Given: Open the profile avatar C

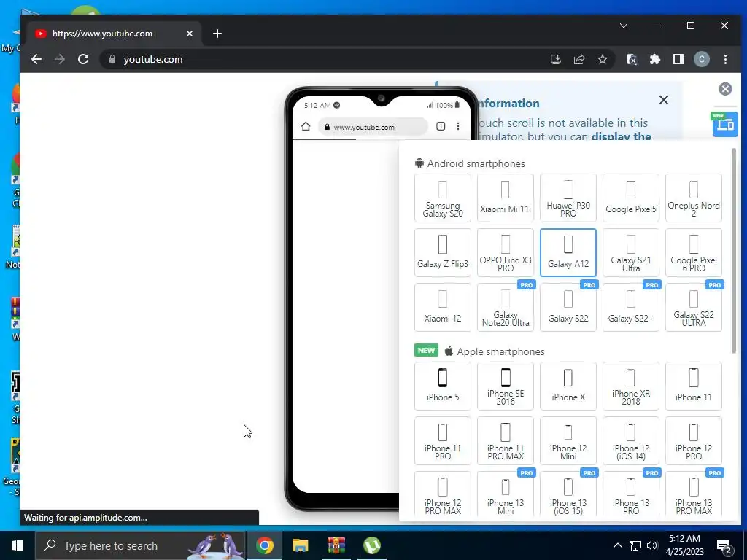Looking at the screenshot, I should click(701, 59).
